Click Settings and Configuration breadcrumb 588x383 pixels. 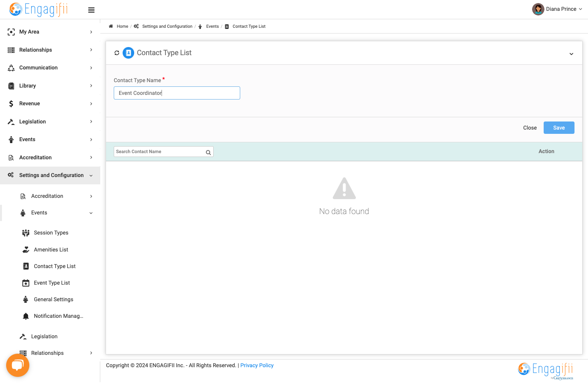pos(167,26)
